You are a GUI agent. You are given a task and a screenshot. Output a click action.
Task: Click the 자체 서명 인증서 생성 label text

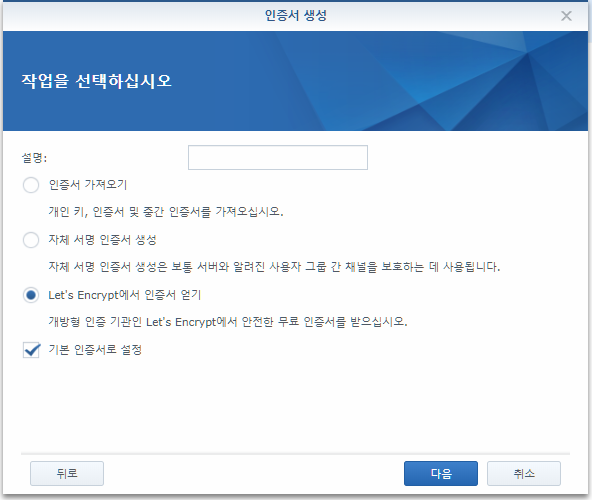(x=102, y=240)
